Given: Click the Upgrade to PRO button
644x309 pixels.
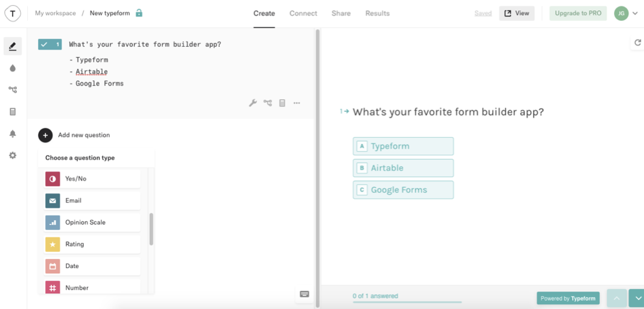Looking at the screenshot, I should click(x=578, y=13).
